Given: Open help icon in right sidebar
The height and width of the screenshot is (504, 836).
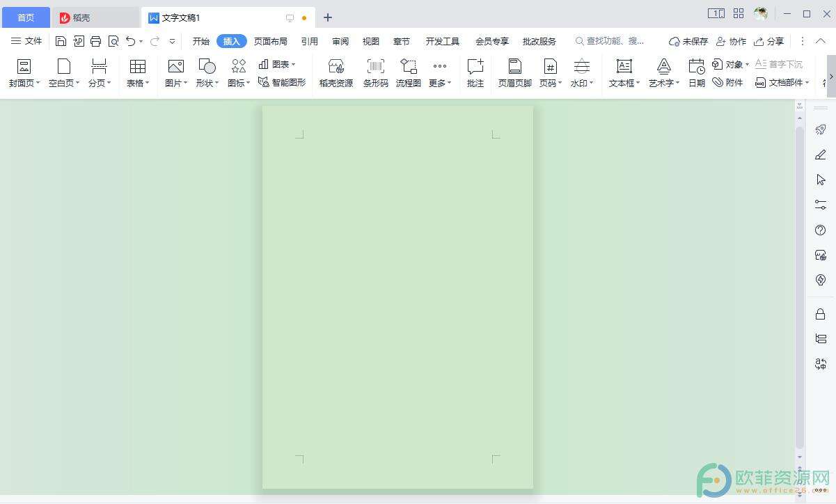Looking at the screenshot, I should click(x=821, y=230).
